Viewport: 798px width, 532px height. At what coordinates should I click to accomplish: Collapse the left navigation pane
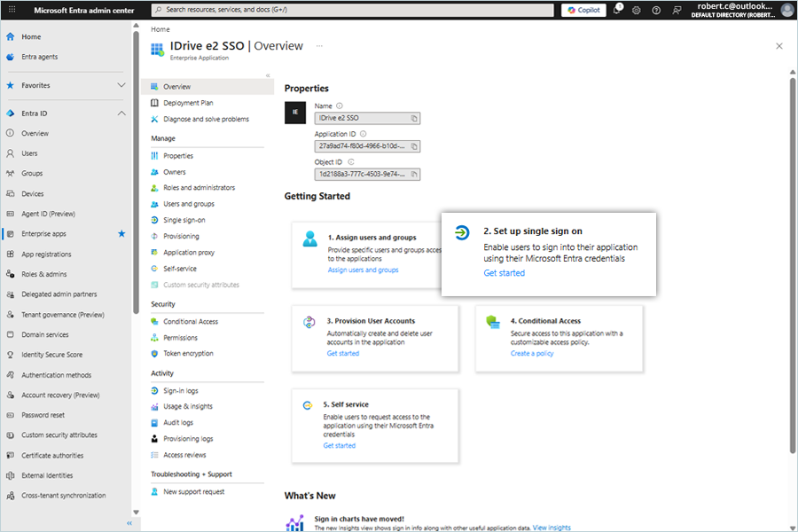coord(129,523)
